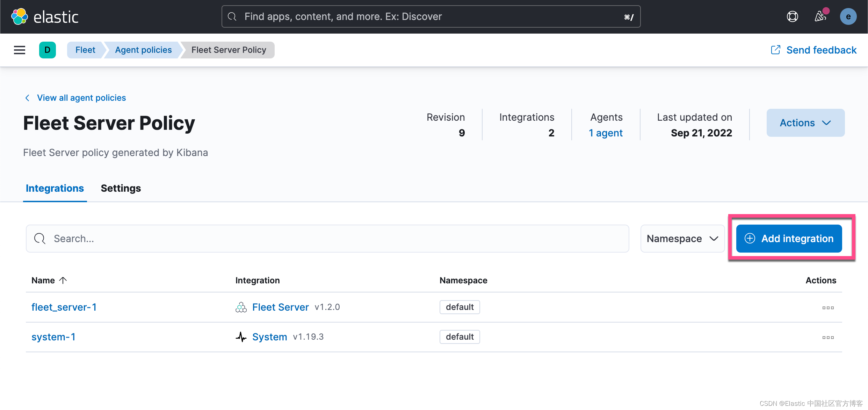Open the actions ellipsis for fleet_server-1
The image size is (868, 410).
[828, 307]
